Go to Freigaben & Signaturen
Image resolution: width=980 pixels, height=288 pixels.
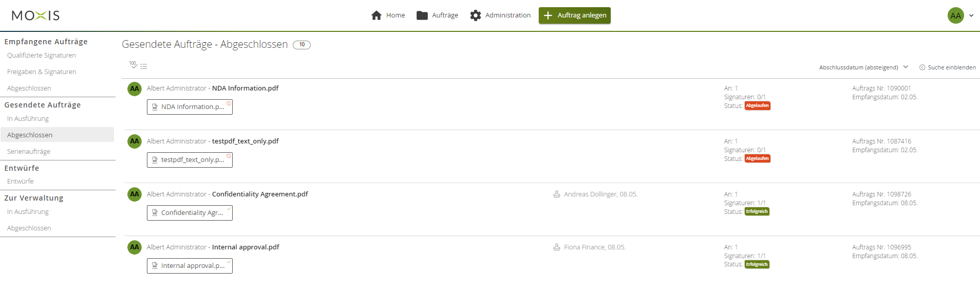pyautogui.click(x=42, y=72)
